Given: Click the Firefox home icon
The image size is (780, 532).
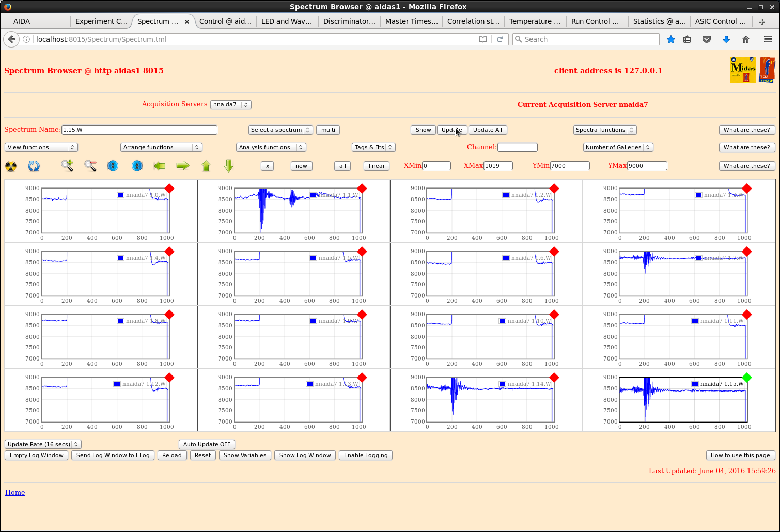Looking at the screenshot, I should pyautogui.click(x=746, y=39).
